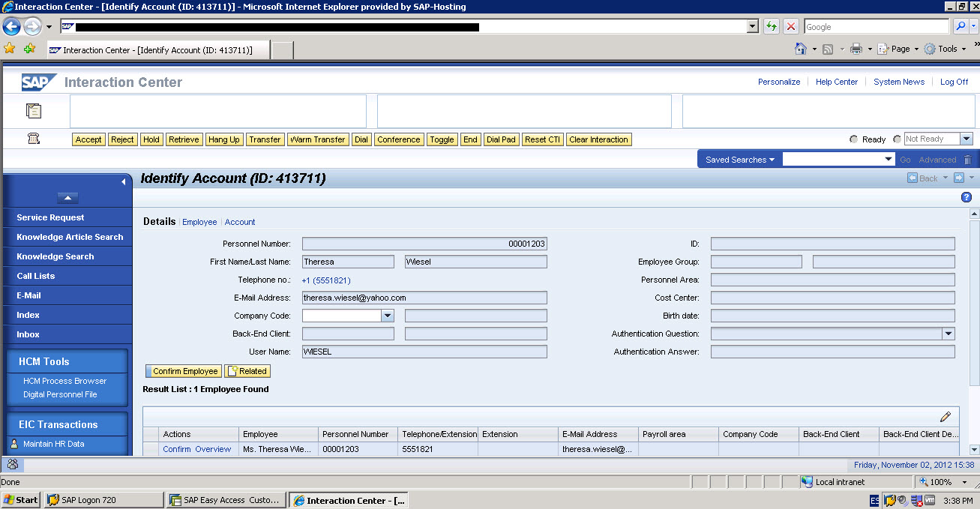Click the printer icon in browser toolbar

click(x=856, y=49)
